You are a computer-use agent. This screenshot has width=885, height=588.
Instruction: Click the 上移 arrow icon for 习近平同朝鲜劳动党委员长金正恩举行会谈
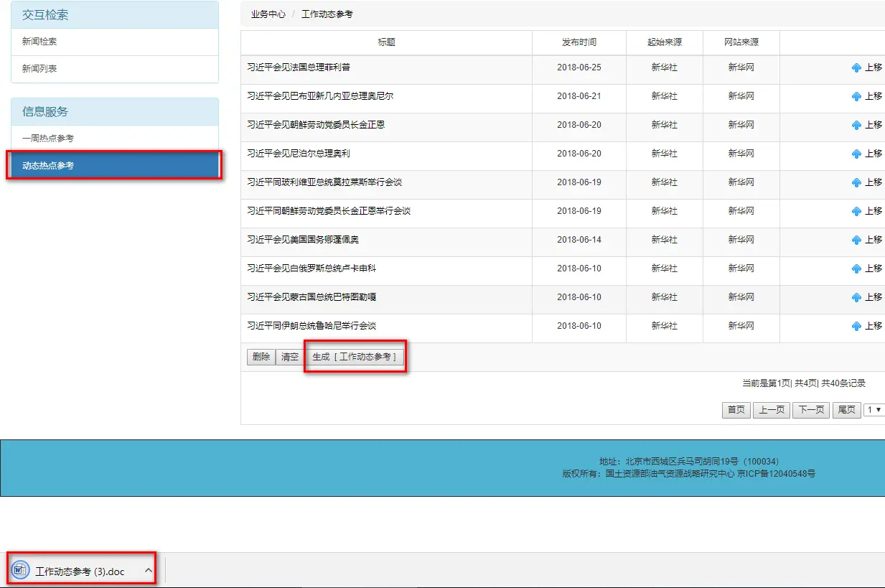856,211
